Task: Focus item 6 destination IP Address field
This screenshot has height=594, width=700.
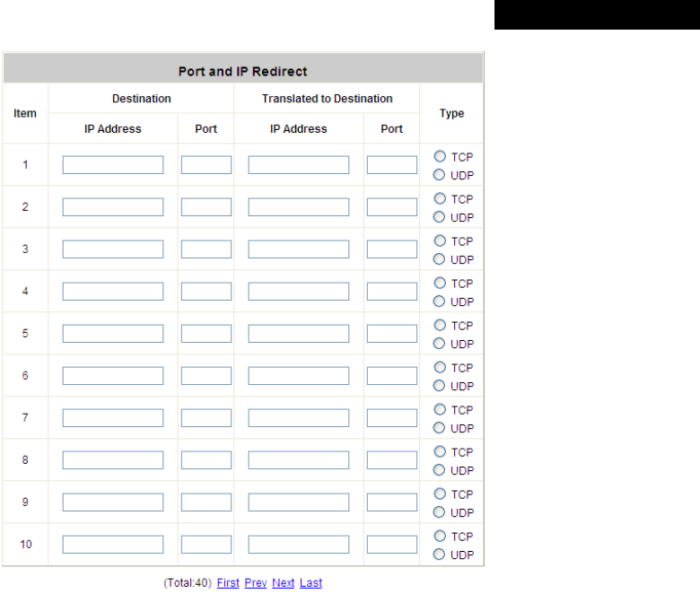Action: tap(113, 376)
